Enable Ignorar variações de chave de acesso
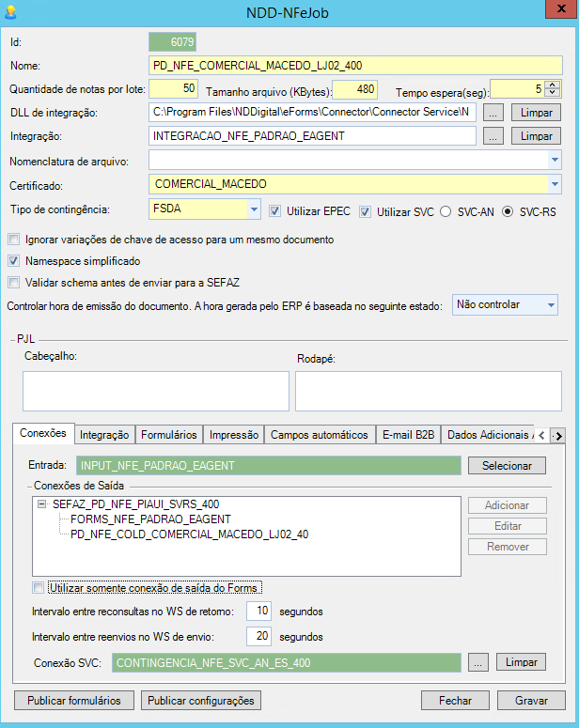The height and width of the screenshot is (728, 579). (13, 240)
